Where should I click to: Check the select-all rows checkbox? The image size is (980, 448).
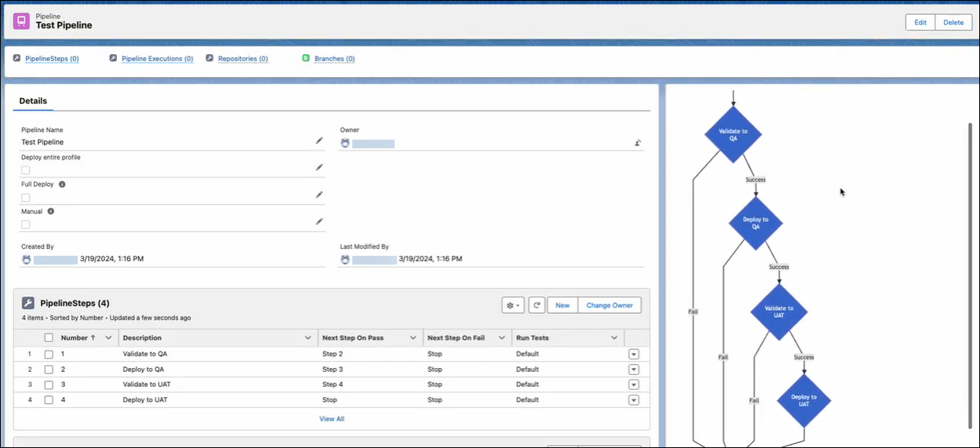49,337
